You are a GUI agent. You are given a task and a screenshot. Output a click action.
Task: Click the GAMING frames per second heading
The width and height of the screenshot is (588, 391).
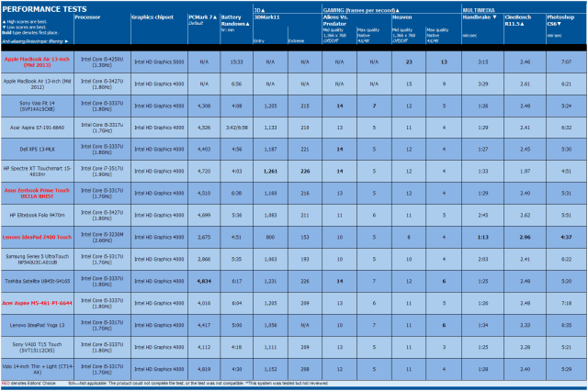[361, 10]
